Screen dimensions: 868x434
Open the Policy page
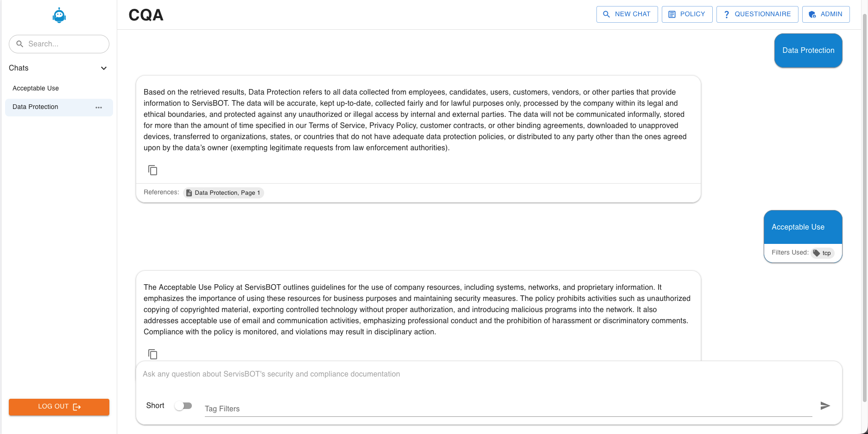[687, 14]
